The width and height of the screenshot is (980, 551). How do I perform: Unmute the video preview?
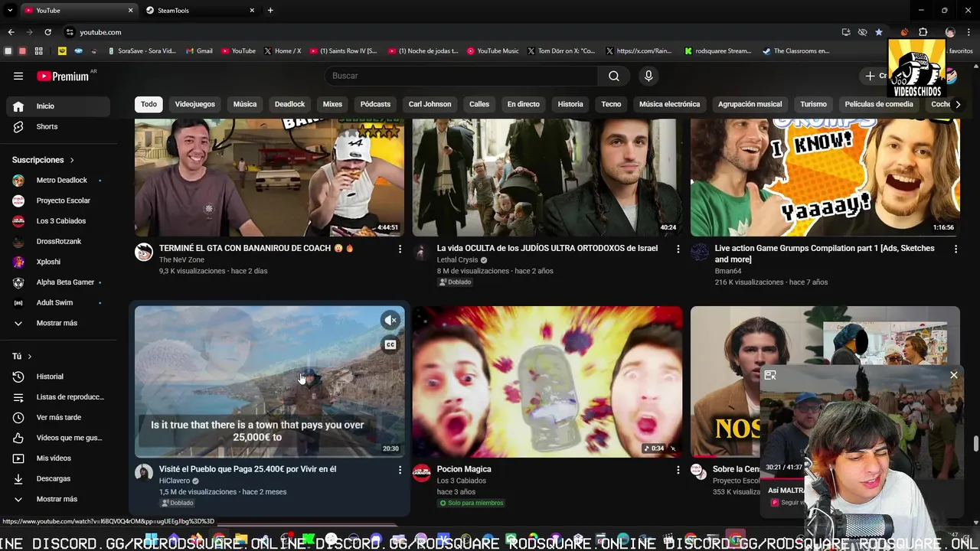click(x=390, y=321)
